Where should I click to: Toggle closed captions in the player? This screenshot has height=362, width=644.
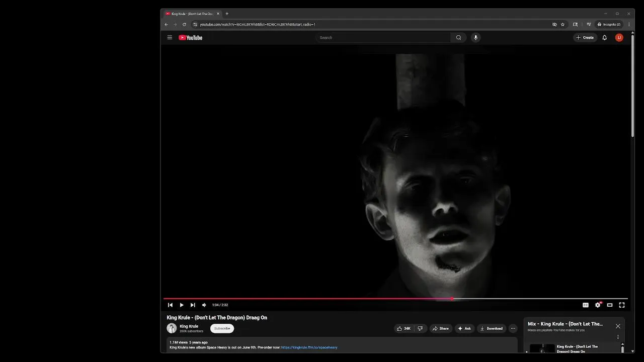[586, 305]
